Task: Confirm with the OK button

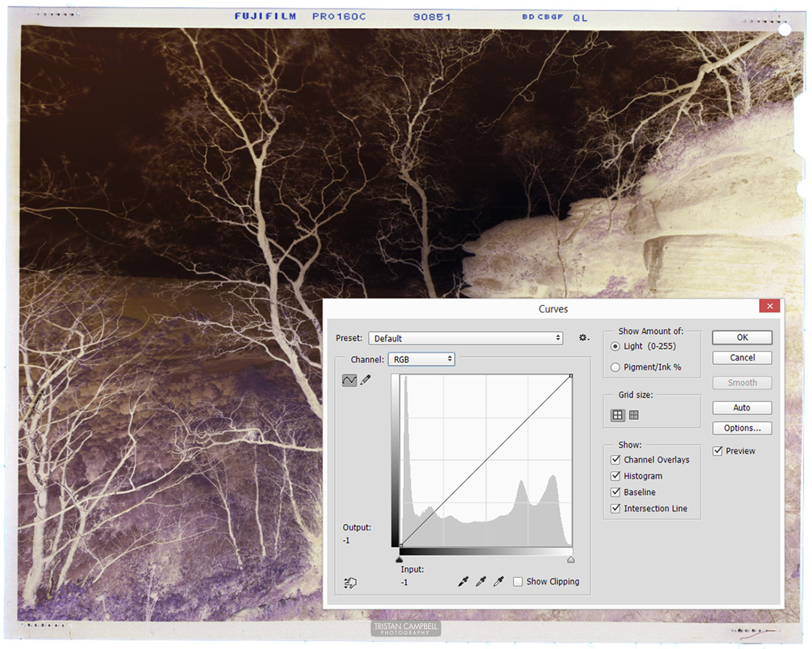Action: [x=742, y=338]
